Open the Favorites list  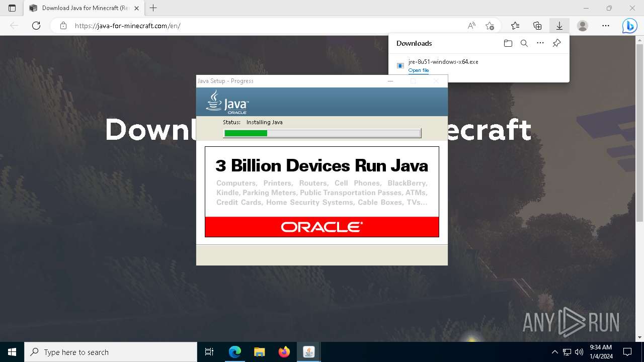515,26
